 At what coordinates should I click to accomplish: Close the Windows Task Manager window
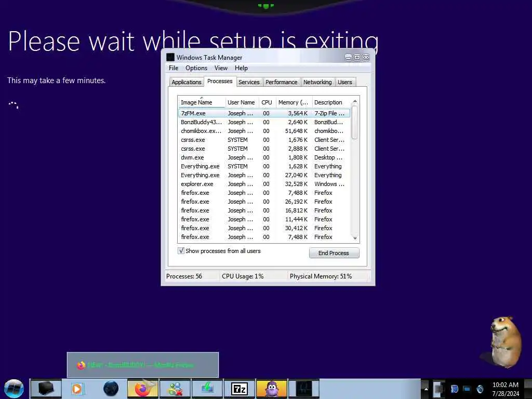pyautogui.click(x=366, y=58)
